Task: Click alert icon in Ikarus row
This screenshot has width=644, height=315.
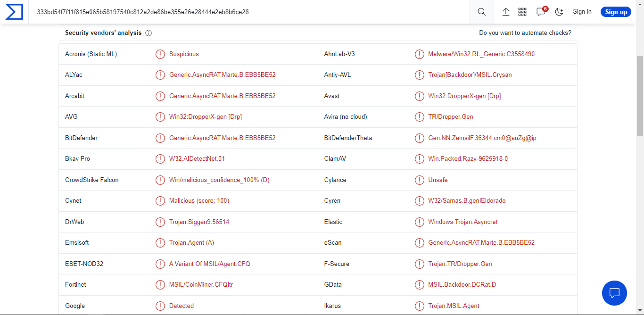Action: 420,306
